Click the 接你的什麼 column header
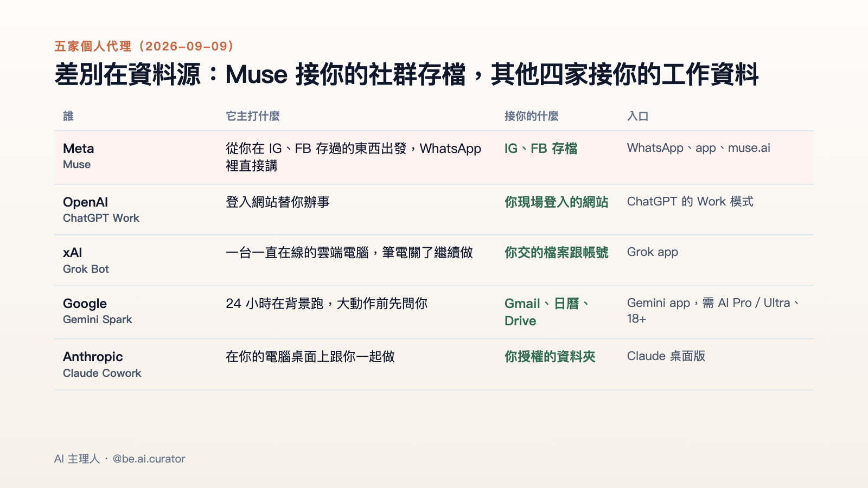The height and width of the screenshot is (488, 868). 532,116
